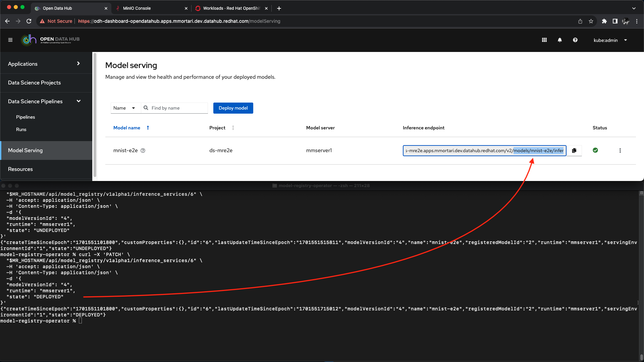This screenshot has width=644, height=362.
Task: Open the kube:admin user dropdown
Action: pyautogui.click(x=610, y=40)
